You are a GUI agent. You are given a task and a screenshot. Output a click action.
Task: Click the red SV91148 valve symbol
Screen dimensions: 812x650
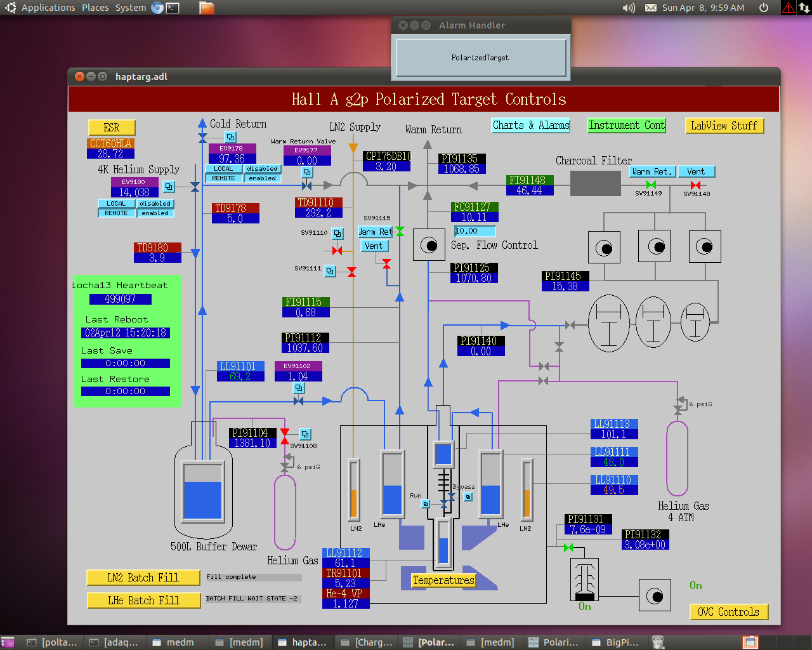tap(695, 185)
